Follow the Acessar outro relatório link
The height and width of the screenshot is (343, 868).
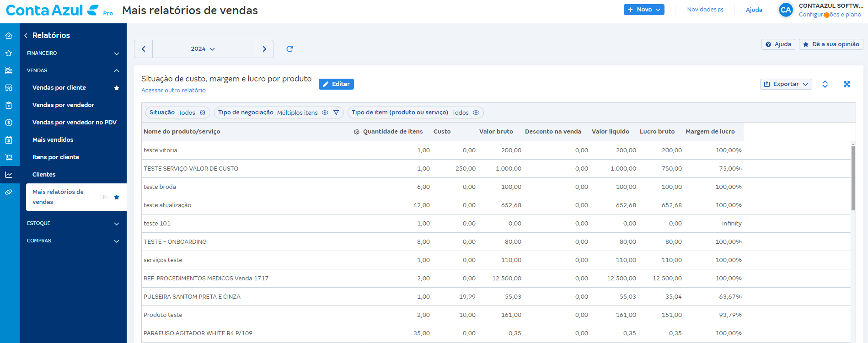173,91
